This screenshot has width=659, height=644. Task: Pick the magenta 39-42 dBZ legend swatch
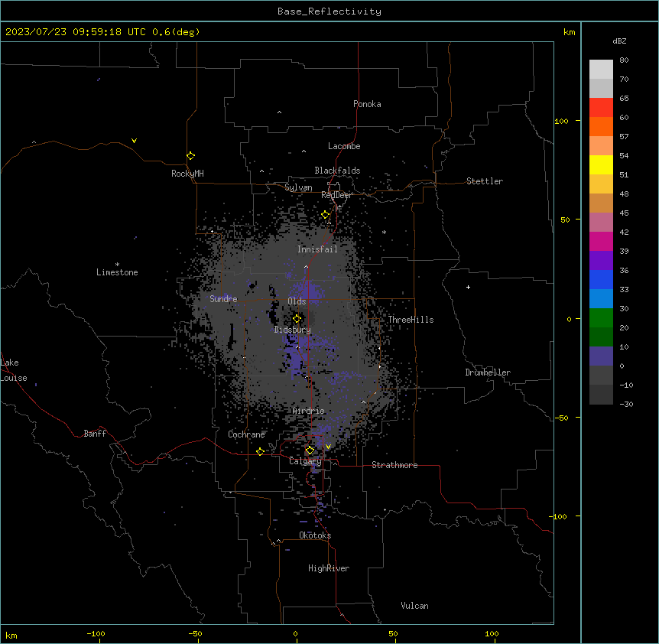(601, 241)
